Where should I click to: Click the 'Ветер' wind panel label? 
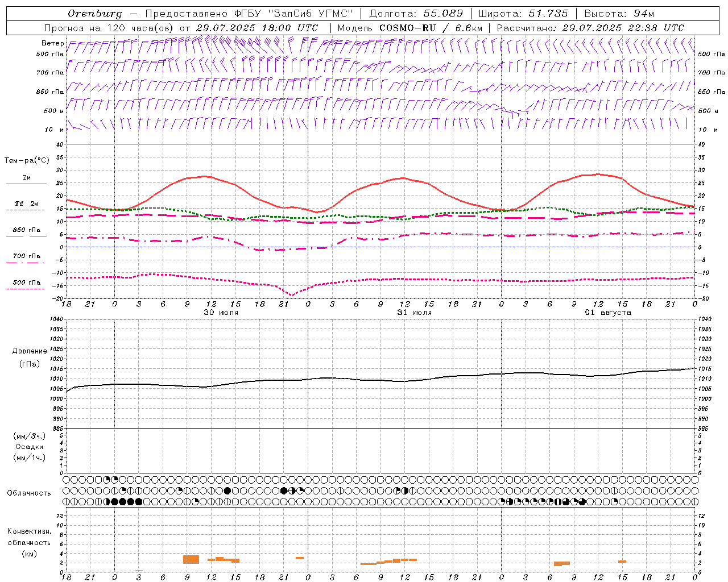click(52, 43)
